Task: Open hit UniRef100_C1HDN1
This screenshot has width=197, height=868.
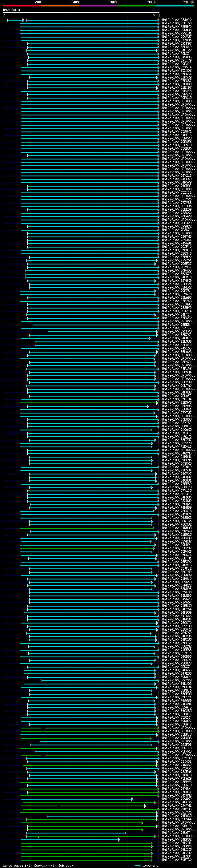Action: 176,457
